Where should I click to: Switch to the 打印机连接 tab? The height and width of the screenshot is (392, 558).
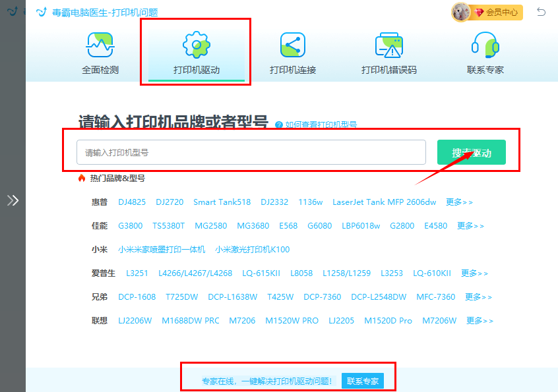(x=293, y=53)
